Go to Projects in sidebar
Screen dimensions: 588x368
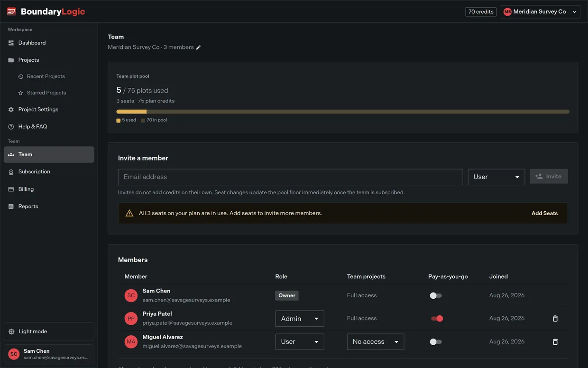click(49, 60)
